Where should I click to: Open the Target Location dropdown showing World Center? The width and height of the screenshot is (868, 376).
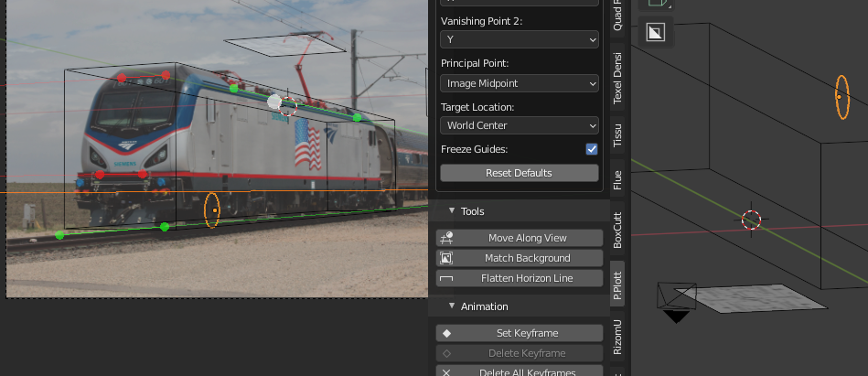pos(520,125)
